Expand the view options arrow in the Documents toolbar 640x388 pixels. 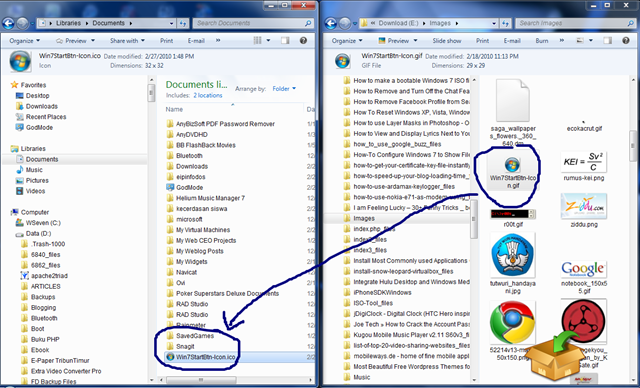(x=268, y=40)
